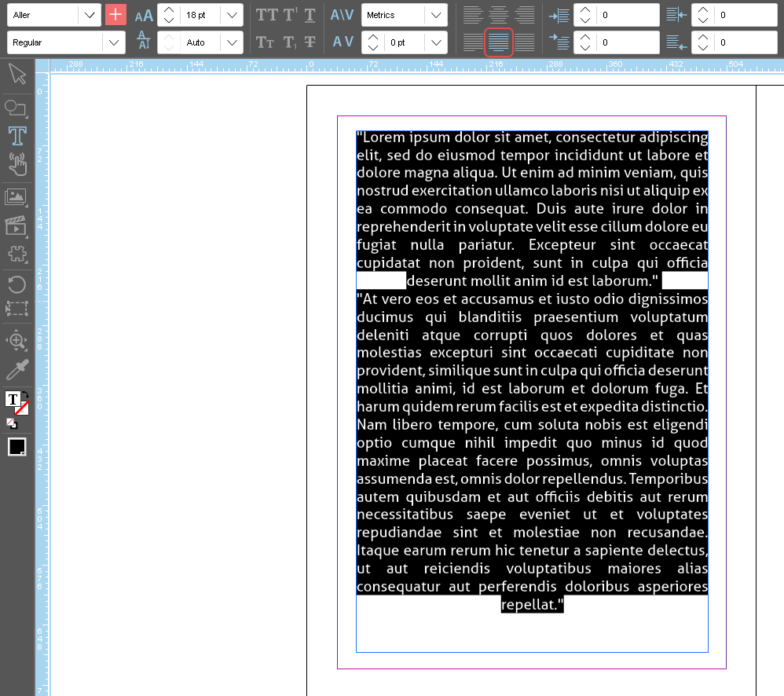
Task: Pick the Eyedropper tool
Action: (16, 369)
